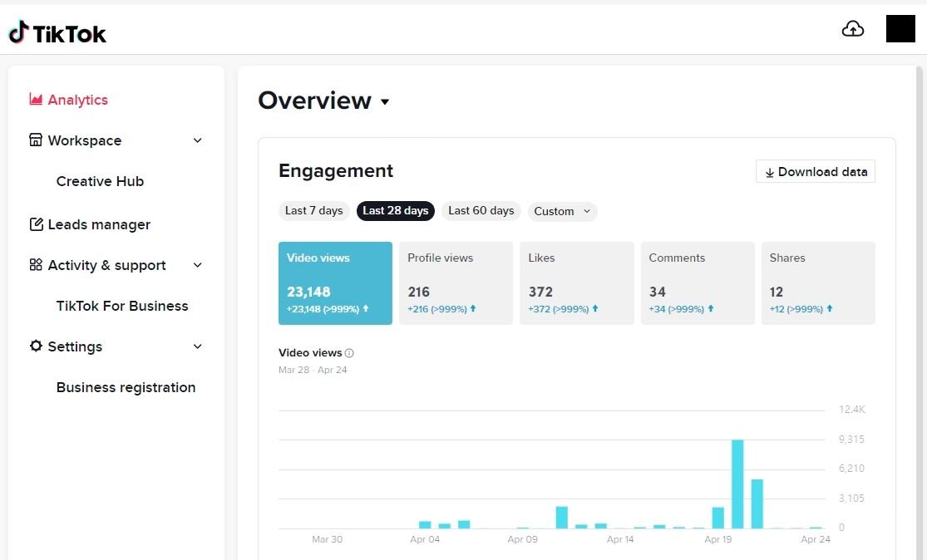The height and width of the screenshot is (560, 927).
Task: Select the Video views metric card
Action: pyautogui.click(x=335, y=283)
